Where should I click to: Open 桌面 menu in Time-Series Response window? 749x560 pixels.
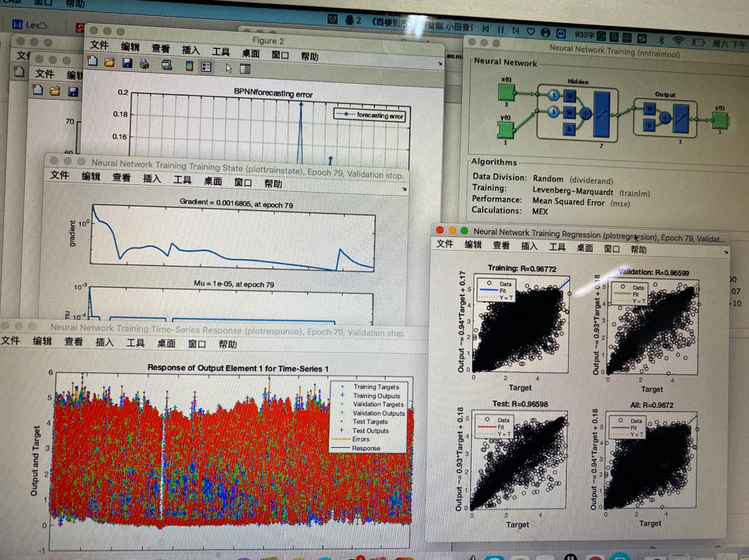pos(166,343)
